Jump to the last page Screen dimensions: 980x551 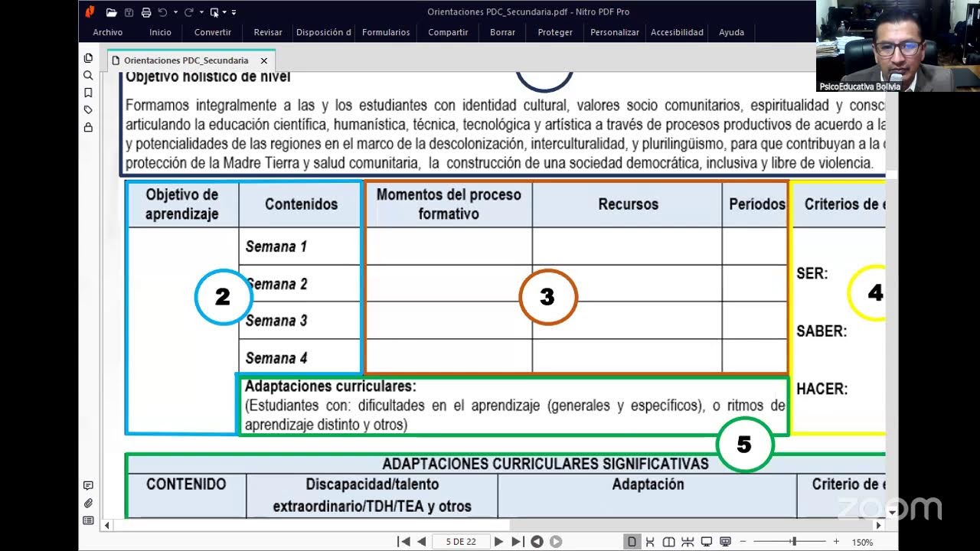[x=518, y=542]
